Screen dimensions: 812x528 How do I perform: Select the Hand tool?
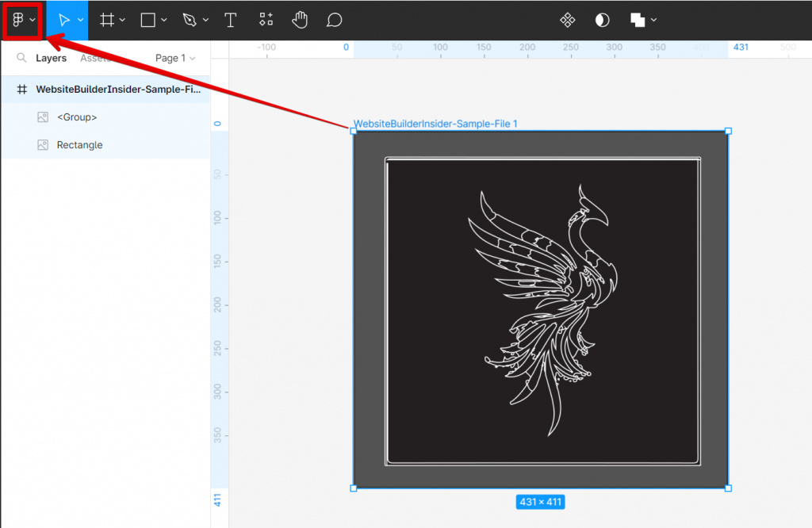coord(300,20)
